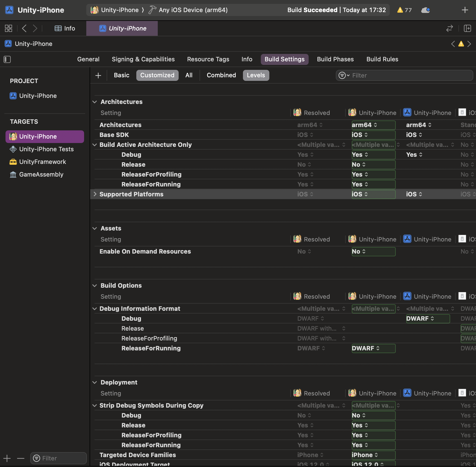476x467 pixels.
Task: Add a build setting with plus button
Action: click(x=98, y=75)
